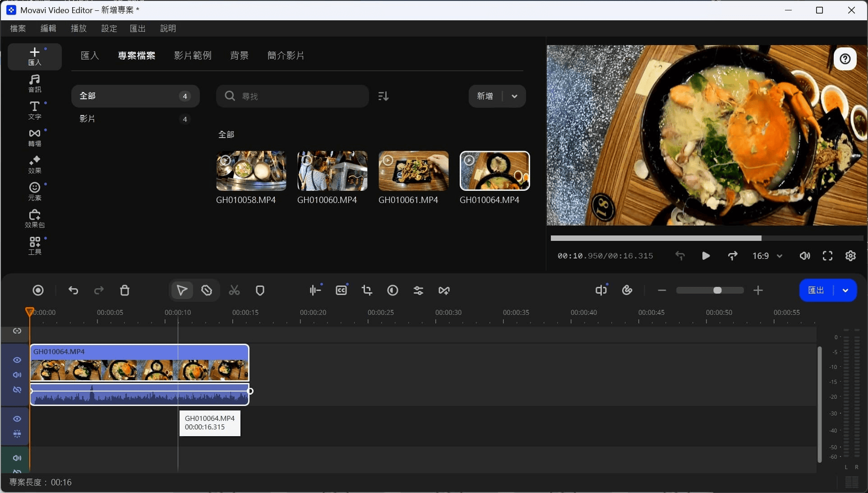
Task: Click the blue 匯出 export button
Action: [816, 290]
